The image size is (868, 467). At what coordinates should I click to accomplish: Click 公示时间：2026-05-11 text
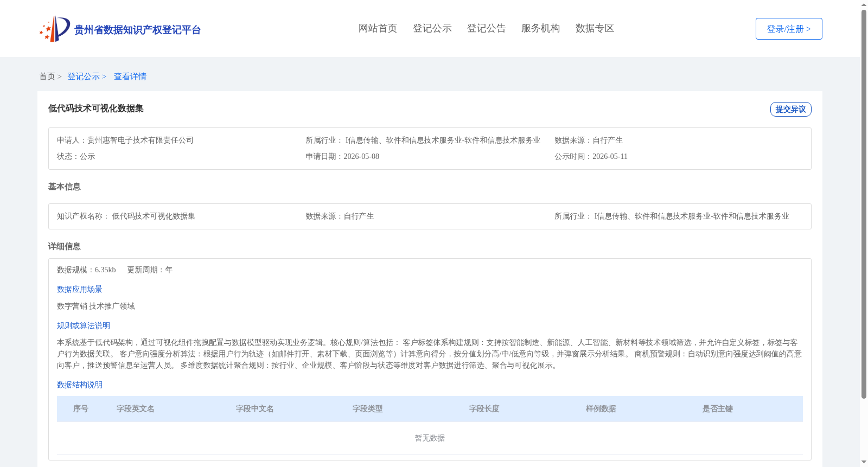point(591,156)
